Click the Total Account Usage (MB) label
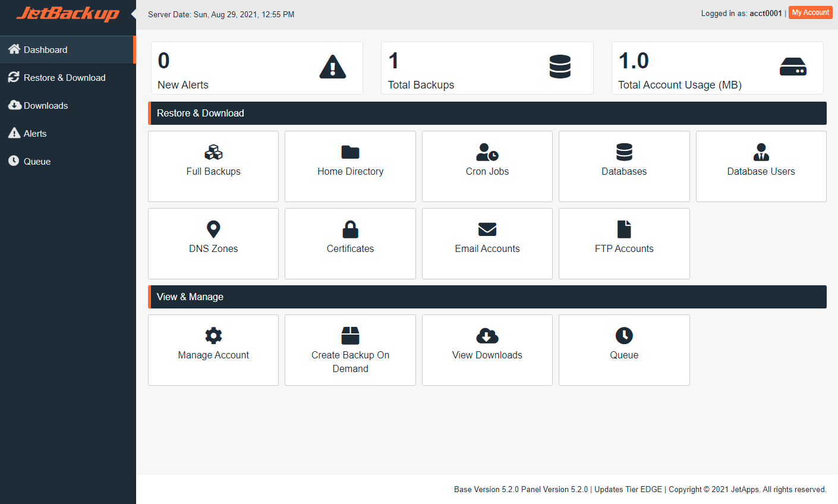The image size is (838, 504). 680,85
